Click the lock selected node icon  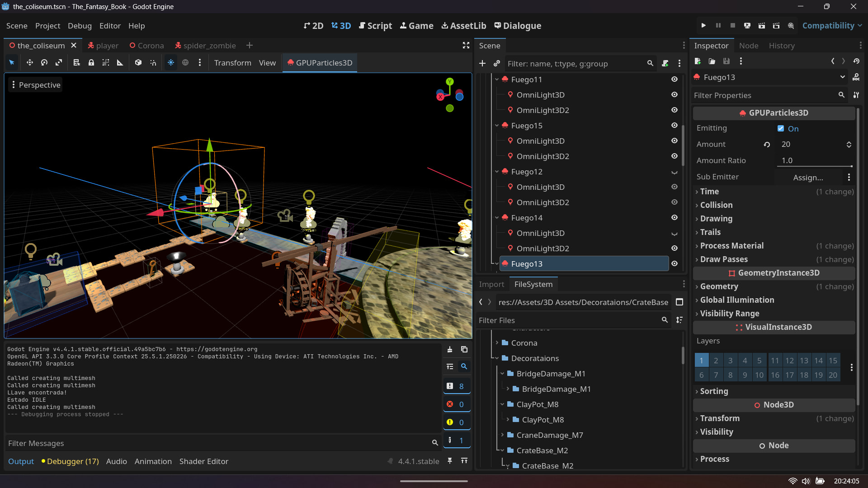[x=91, y=63]
